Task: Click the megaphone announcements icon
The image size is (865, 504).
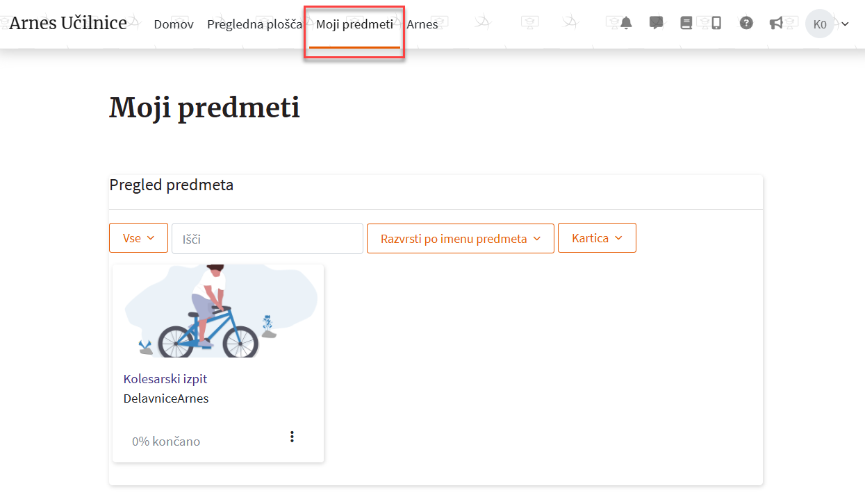Action: pos(776,24)
